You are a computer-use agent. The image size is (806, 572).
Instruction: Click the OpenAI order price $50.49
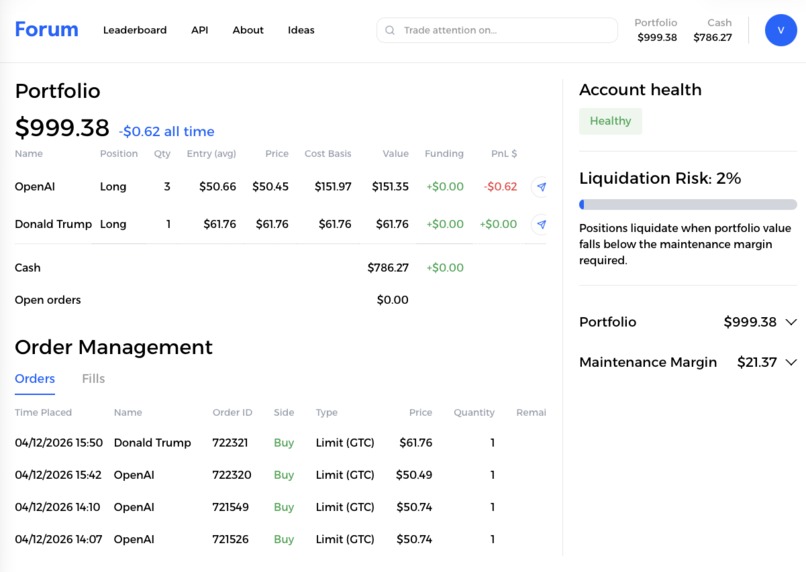[x=414, y=475]
